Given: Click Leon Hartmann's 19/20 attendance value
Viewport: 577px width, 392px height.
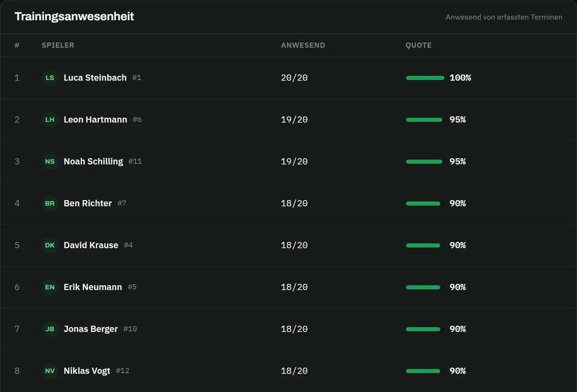Looking at the screenshot, I should (x=294, y=120).
